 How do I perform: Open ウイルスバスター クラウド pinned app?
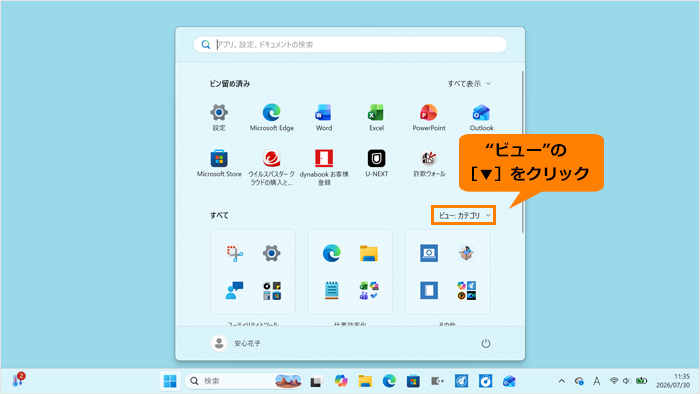click(271, 167)
